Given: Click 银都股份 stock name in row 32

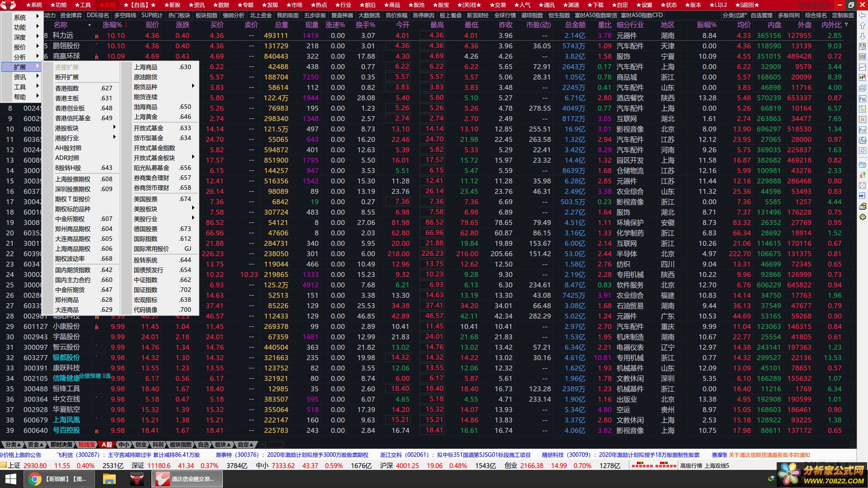Looking at the screenshot, I should pos(66,357).
